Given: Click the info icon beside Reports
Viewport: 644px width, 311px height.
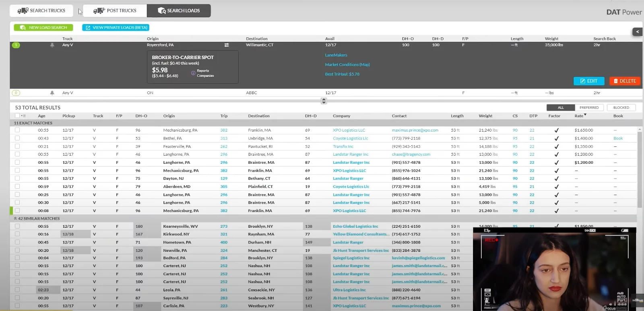Looking at the screenshot, I should coord(193,73).
